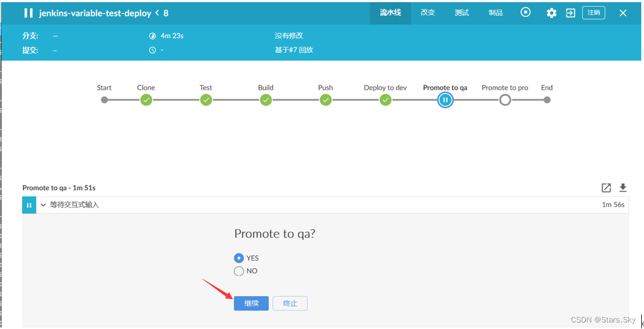Click the Deploy to dev success node
This screenshot has height=329, width=644.
coord(385,100)
